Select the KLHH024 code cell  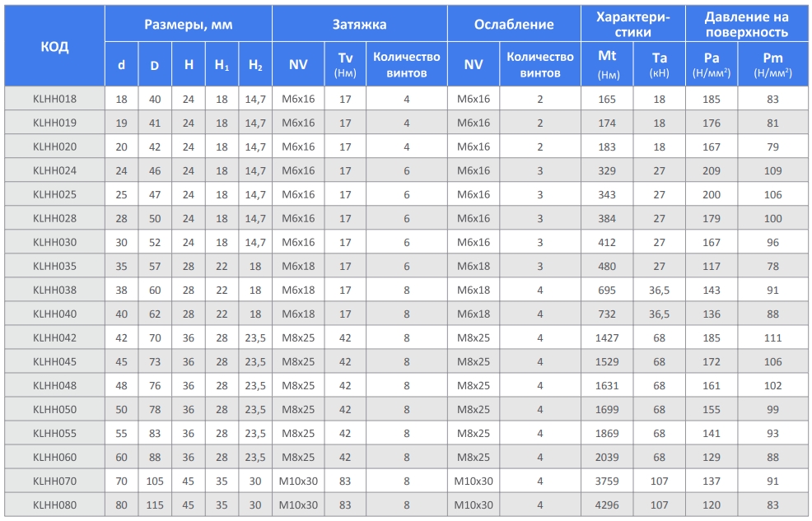pos(54,171)
